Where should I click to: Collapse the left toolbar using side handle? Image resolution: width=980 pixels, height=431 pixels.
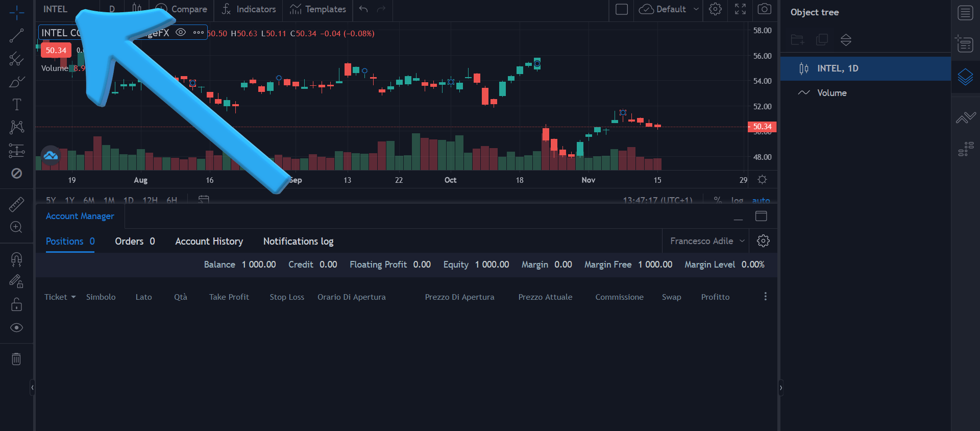(32, 388)
